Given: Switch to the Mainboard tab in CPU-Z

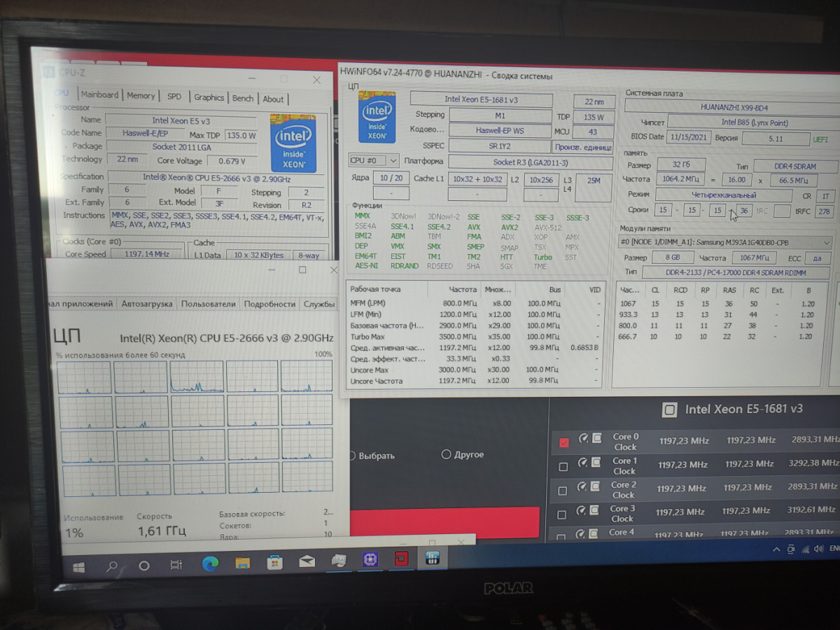Looking at the screenshot, I should tap(99, 95).
